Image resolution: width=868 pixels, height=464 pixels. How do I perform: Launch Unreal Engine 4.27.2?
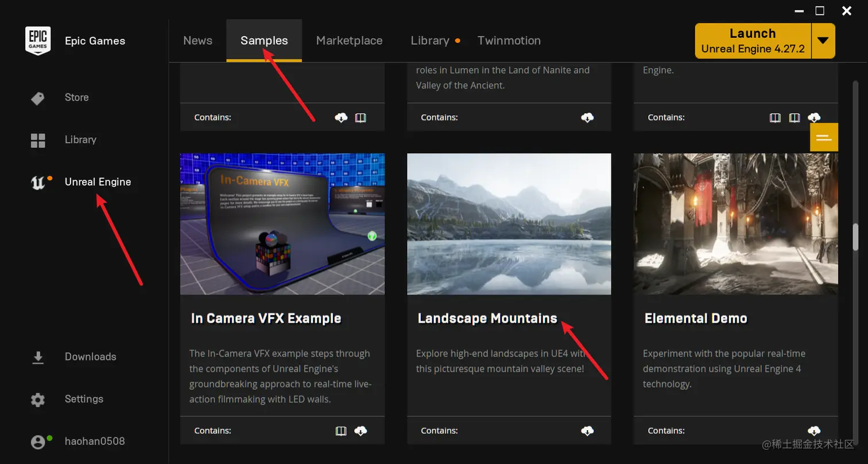752,40
